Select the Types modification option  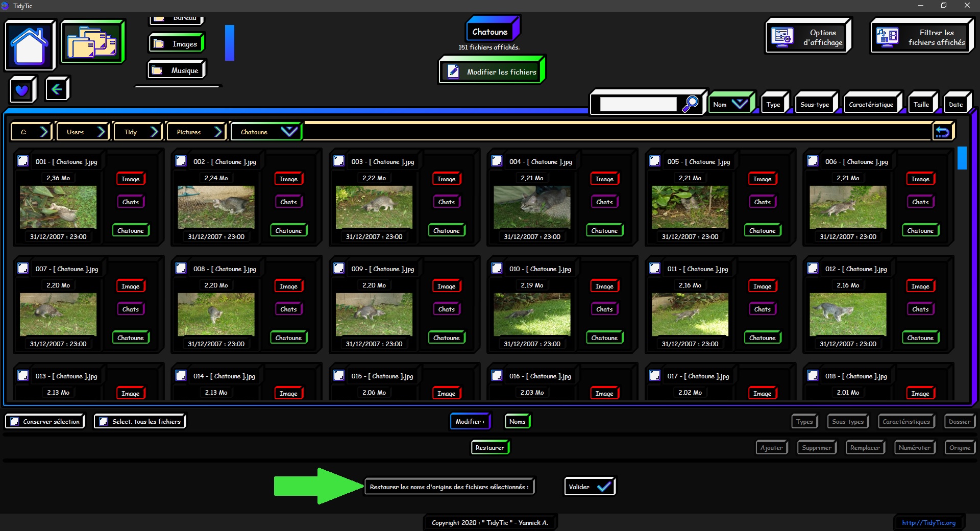[805, 421]
